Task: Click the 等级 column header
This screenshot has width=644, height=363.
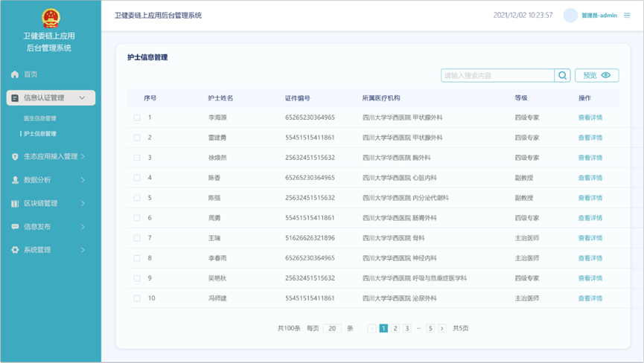Action: [x=521, y=98]
